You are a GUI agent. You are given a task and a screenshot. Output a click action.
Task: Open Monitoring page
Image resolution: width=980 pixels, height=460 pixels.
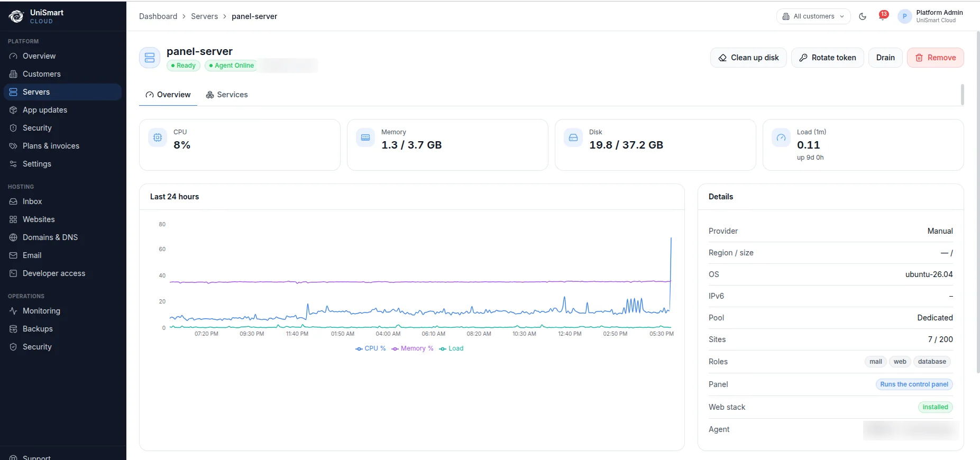point(62,311)
